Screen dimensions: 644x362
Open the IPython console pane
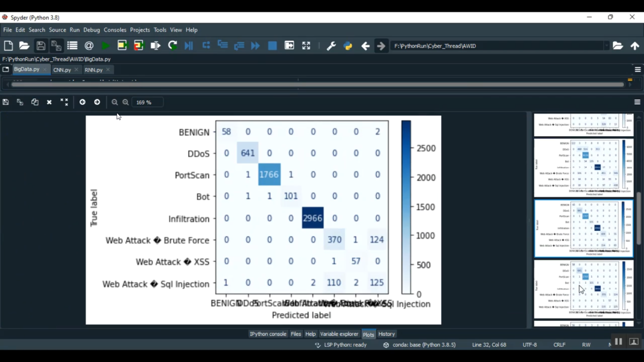click(x=268, y=334)
